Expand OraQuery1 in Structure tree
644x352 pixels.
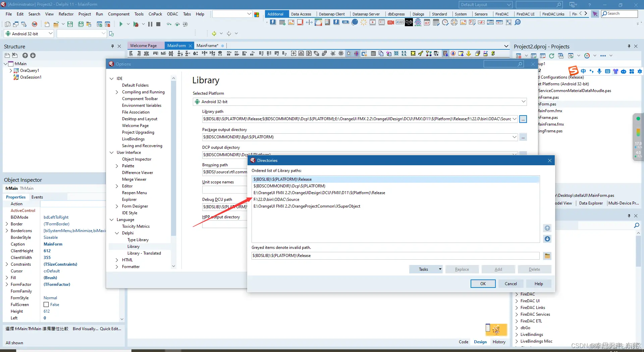click(x=11, y=71)
